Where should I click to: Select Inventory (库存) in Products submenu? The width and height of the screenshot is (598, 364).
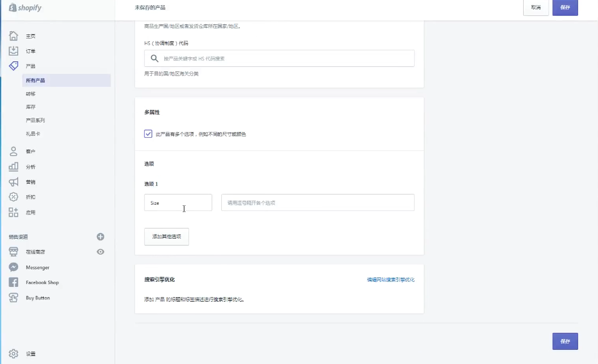(31, 107)
